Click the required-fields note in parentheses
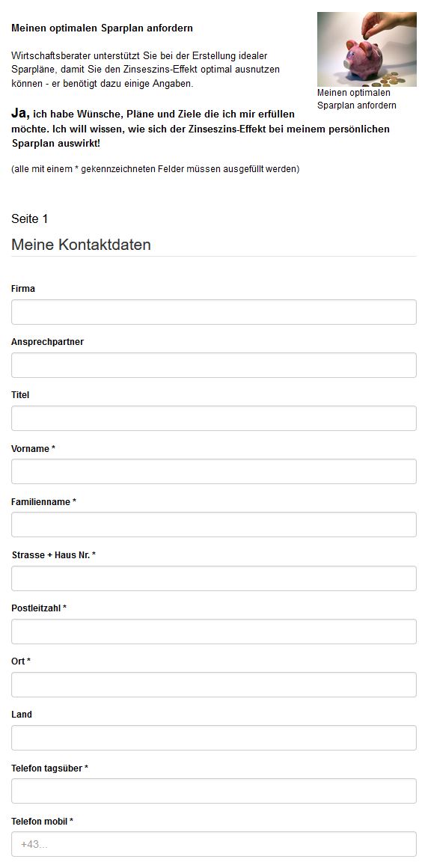Screen dimensions: 428x868 click(x=155, y=169)
